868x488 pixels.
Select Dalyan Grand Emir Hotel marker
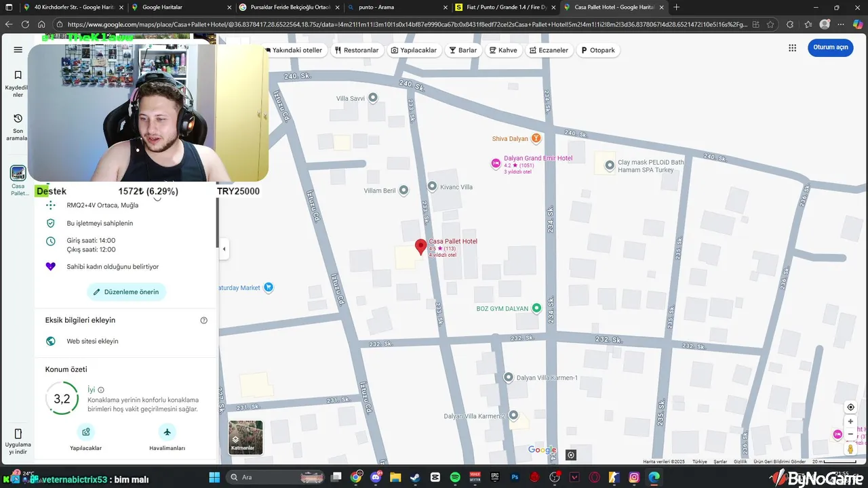tap(496, 163)
